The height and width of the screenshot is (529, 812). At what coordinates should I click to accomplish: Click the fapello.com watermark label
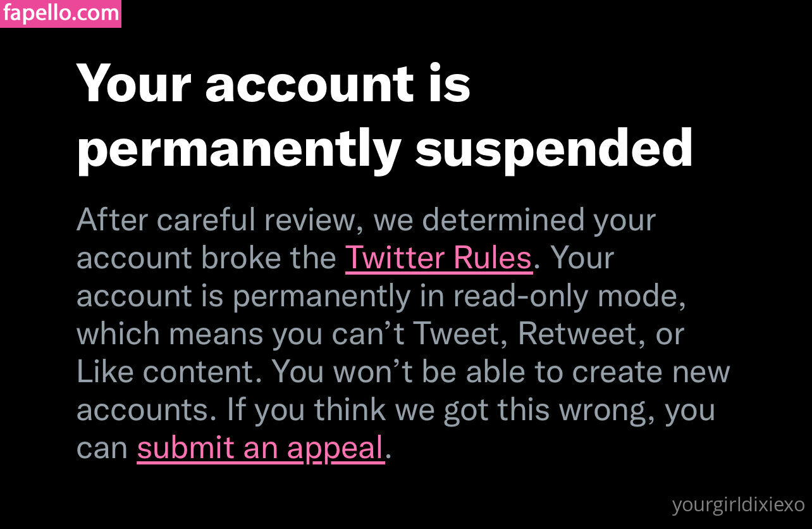61,13
